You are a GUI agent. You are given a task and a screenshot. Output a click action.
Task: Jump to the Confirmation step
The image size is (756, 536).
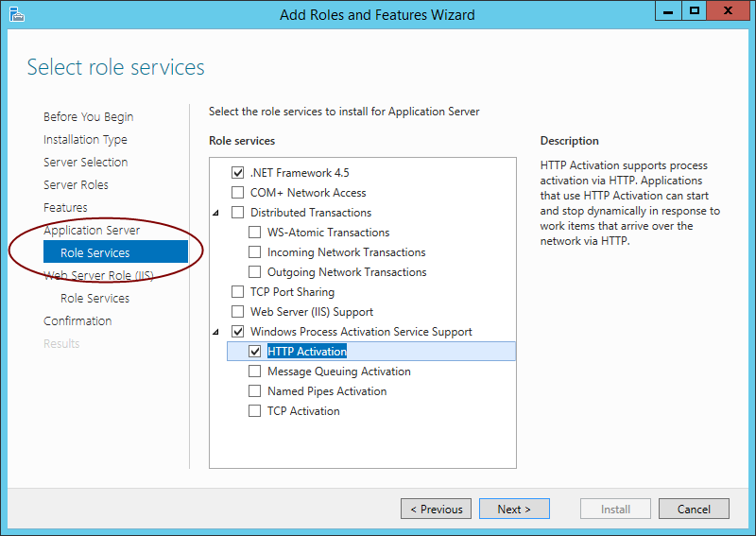tap(77, 320)
